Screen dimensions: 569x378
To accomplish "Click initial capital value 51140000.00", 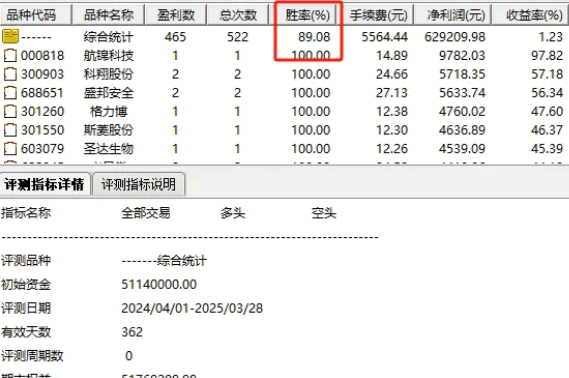I will (159, 284).
